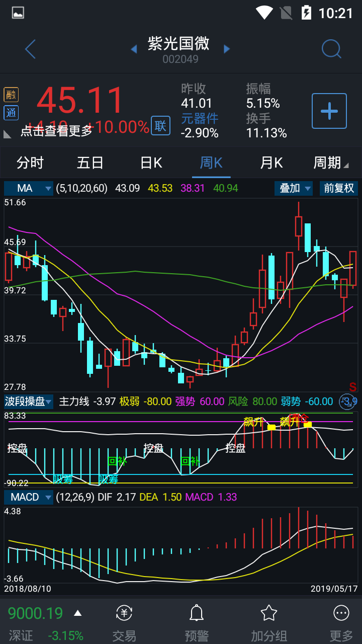Tap the MA20 value 38.31
This screenshot has height=644, width=362.
(x=193, y=188)
